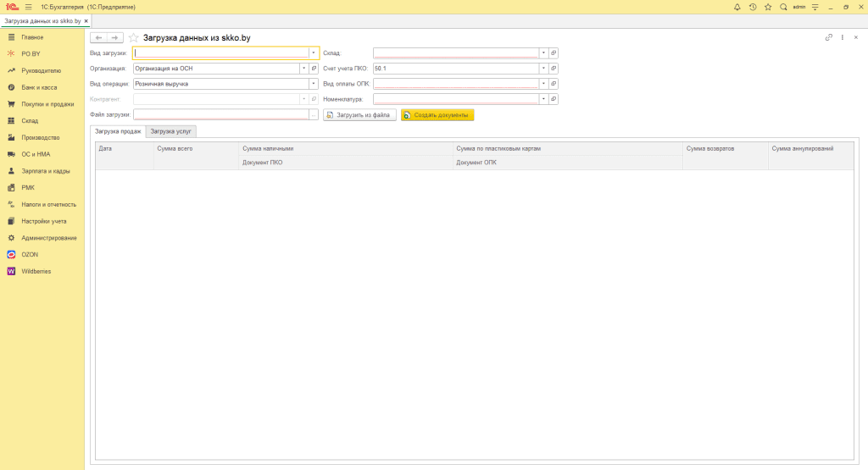Expand the Вид загрузки dropdown
The image size is (868, 470).
[314, 53]
